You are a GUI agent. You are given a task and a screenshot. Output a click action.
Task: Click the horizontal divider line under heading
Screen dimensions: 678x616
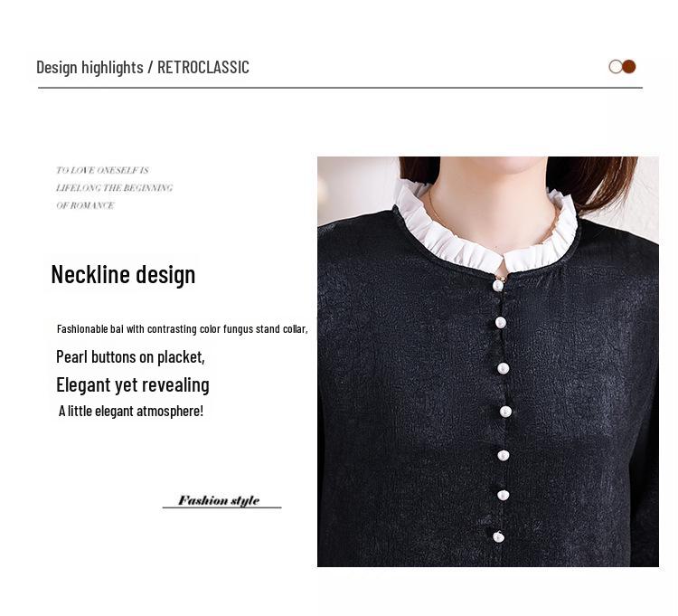click(x=340, y=88)
